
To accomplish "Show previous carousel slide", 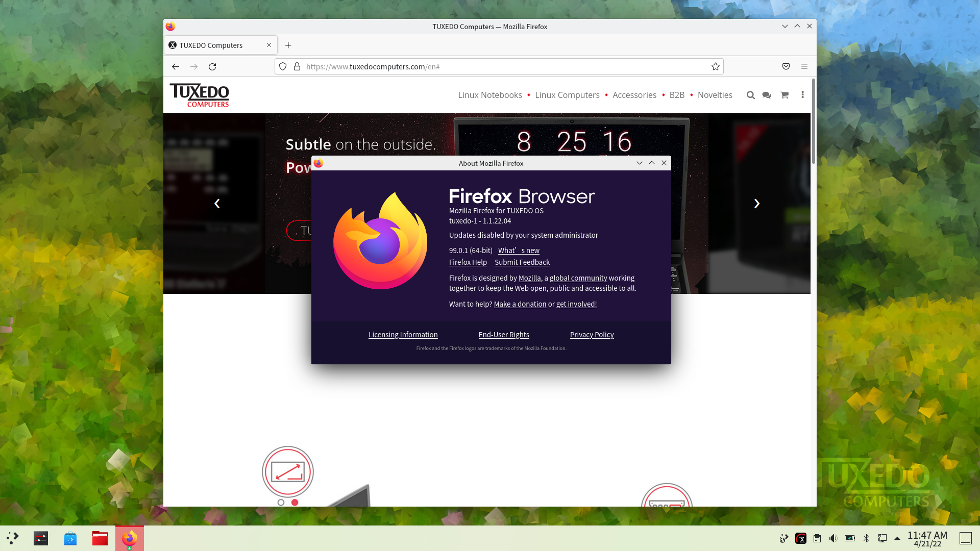I will (x=217, y=204).
